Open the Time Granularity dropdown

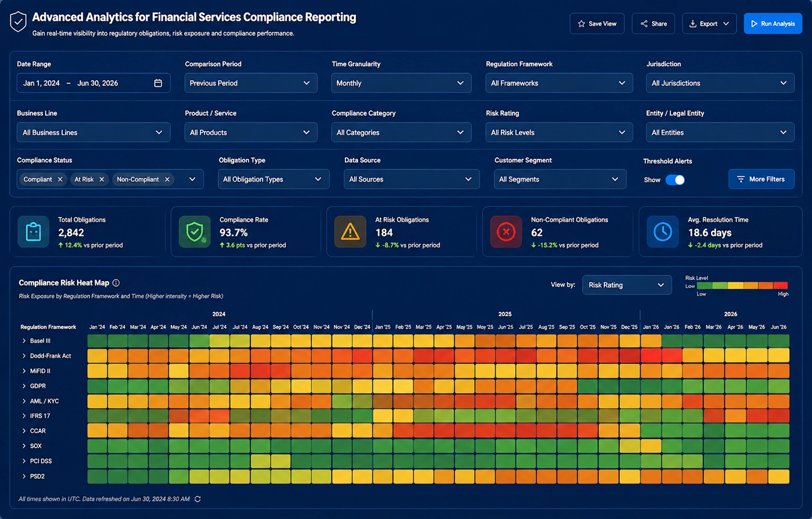[x=401, y=83]
